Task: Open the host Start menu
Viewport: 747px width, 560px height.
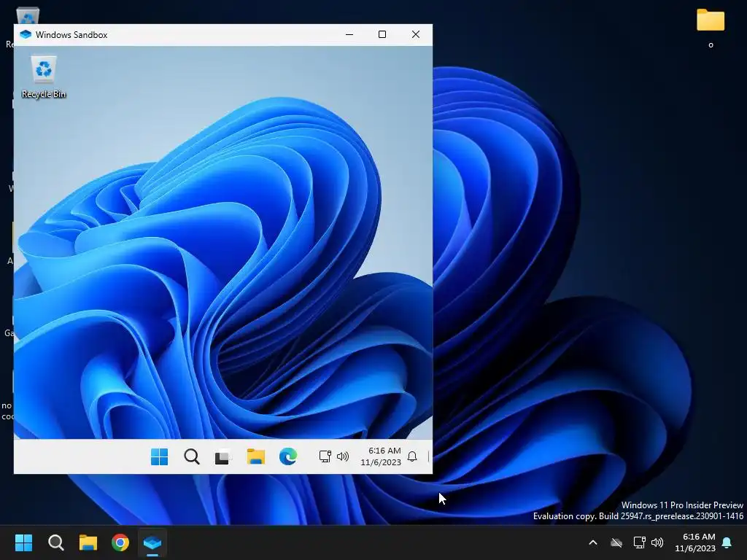Action: pyautogui.click(x=23, y=542)
